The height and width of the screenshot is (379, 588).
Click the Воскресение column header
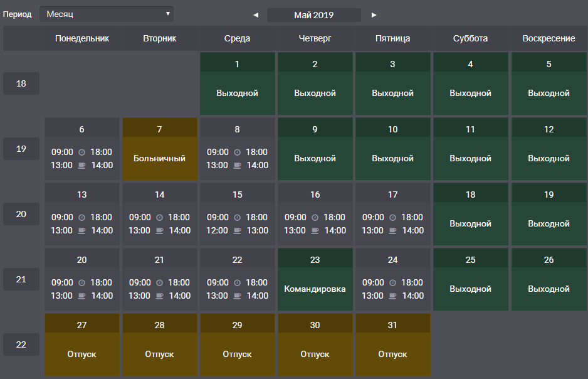(549, 38)
